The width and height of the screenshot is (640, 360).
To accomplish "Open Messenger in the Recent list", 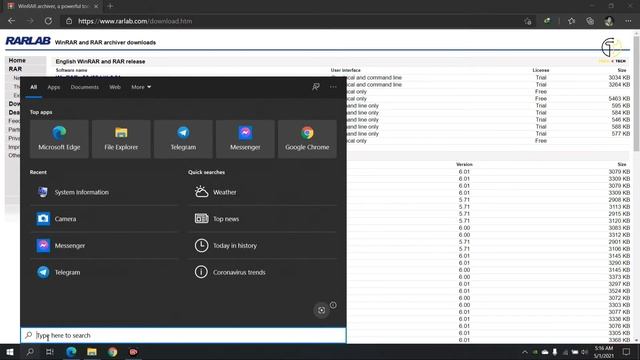I will click(104, 245).
